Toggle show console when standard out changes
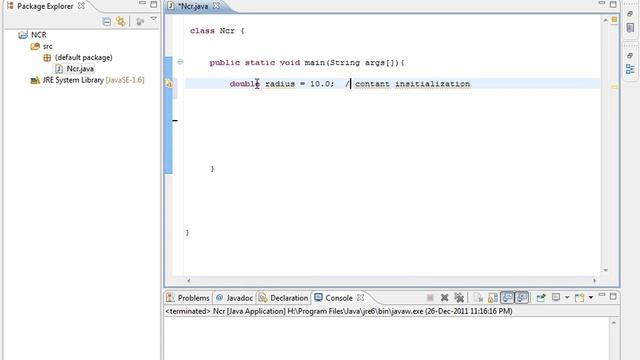The image size is (640, 360). [507, 298]
